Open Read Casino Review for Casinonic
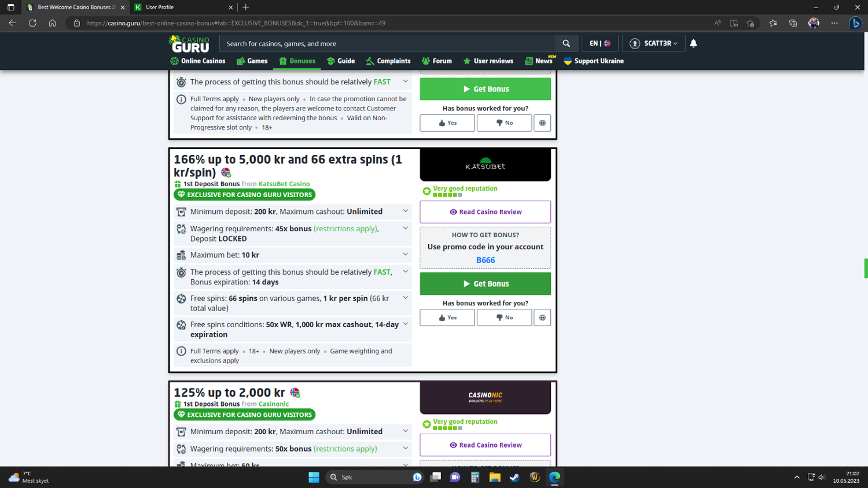Viewport: 868px width, 488px height. click(x=485, y=445)
